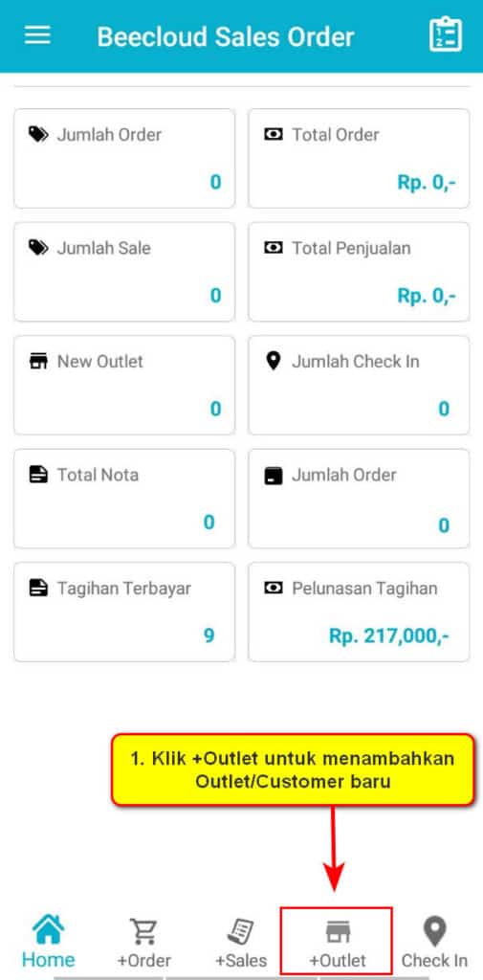
Task: Open the hamburger navigation menu
Action: click(37, 35)
